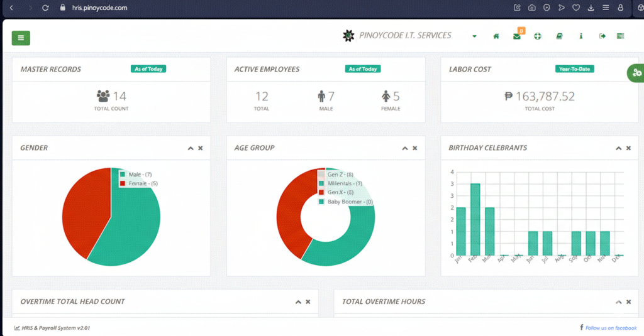Open the book manual icon
644x336 pixels.
tap(559, 36)
